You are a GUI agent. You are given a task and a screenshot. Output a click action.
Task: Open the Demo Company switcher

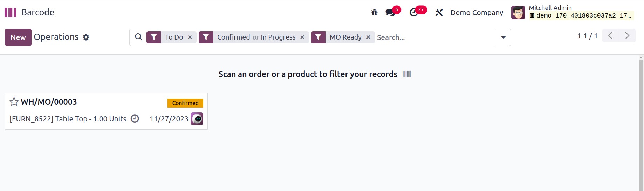(x=477, y=13)
